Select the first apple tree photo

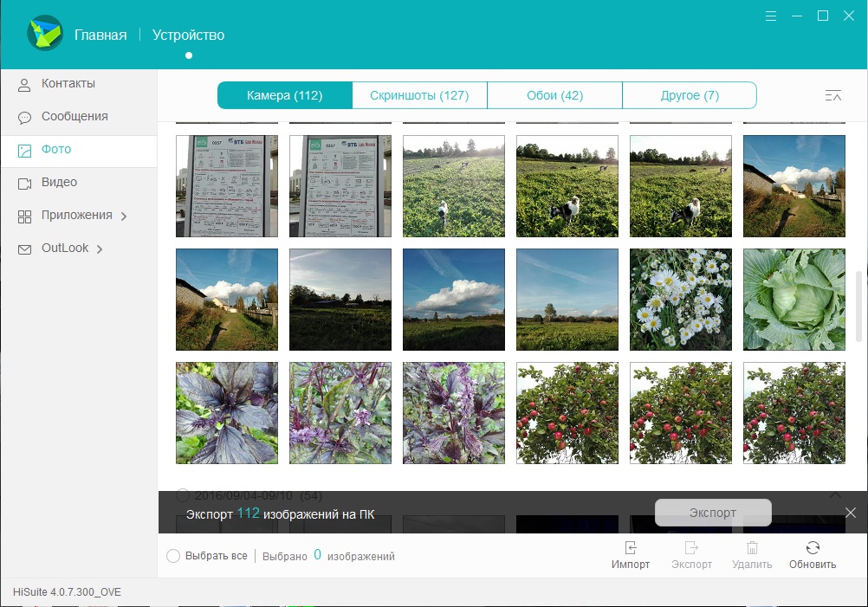[567, 413]
